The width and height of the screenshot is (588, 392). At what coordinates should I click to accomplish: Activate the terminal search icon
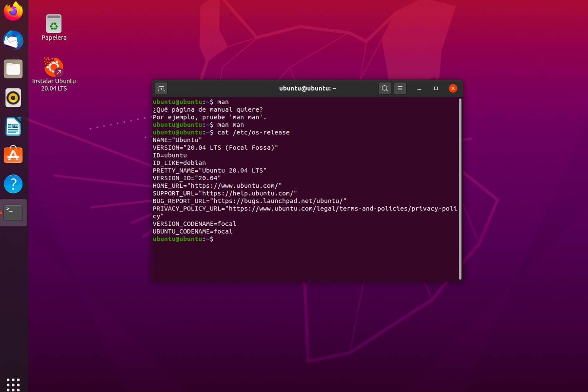click(385, 88)
